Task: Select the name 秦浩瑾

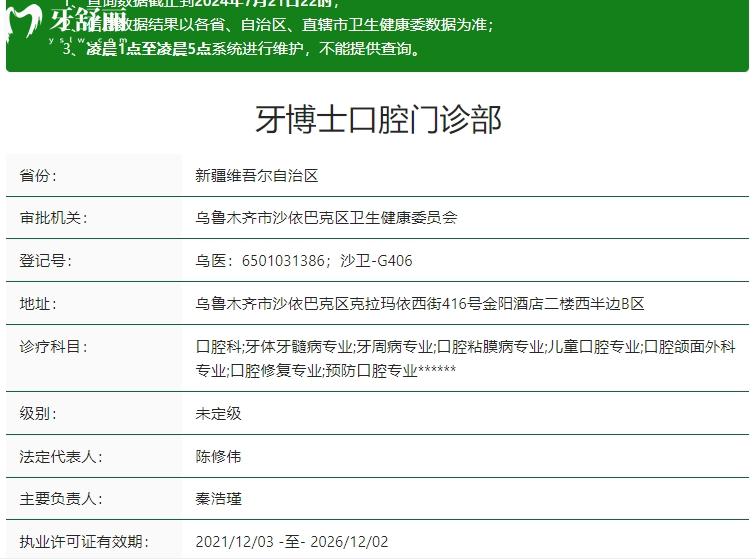Action: 218,499
